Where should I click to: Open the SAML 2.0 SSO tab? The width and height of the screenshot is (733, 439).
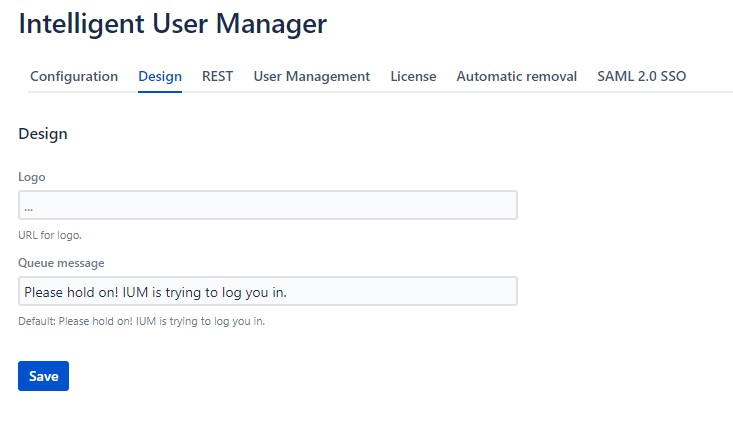(x=641, y=76)
